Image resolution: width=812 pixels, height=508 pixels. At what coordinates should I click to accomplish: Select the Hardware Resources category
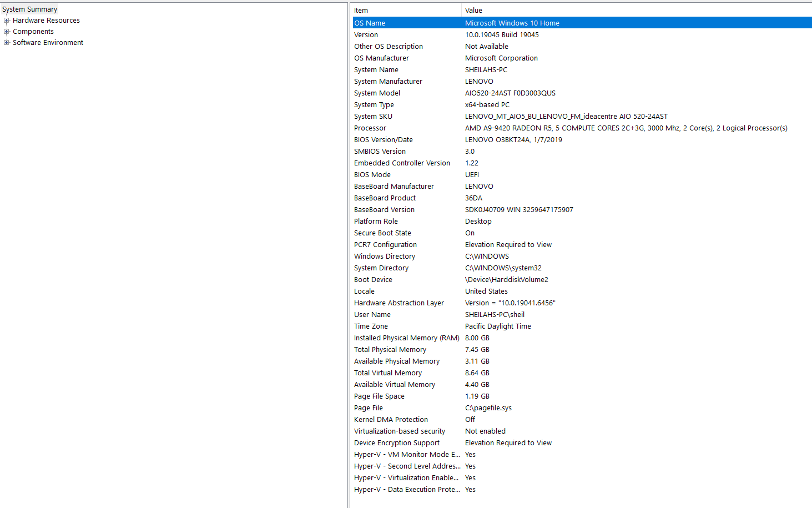click(46, 21)
